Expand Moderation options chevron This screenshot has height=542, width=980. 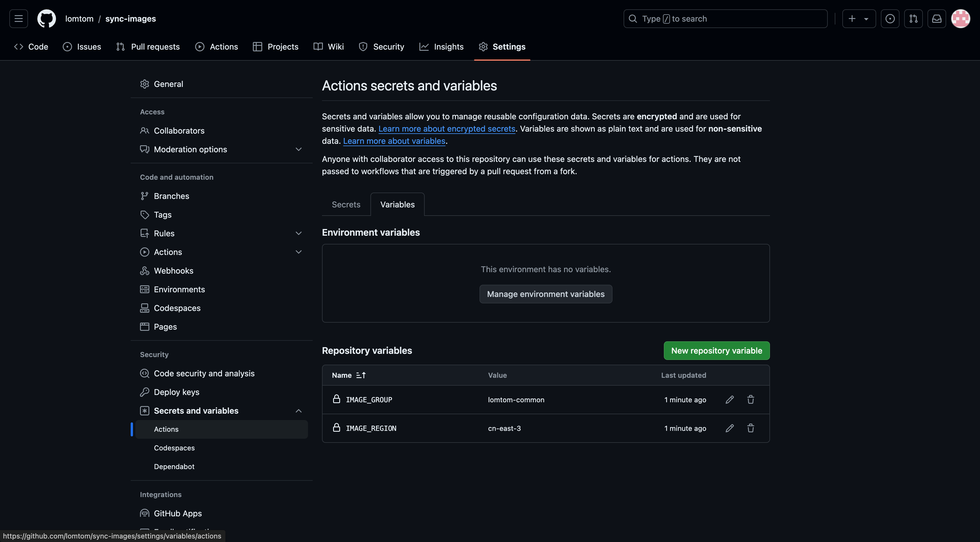tap(299, 149)
